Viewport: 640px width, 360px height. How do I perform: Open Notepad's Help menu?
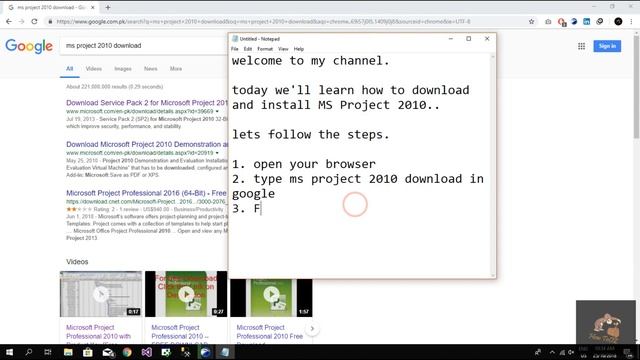pos(299,49)
